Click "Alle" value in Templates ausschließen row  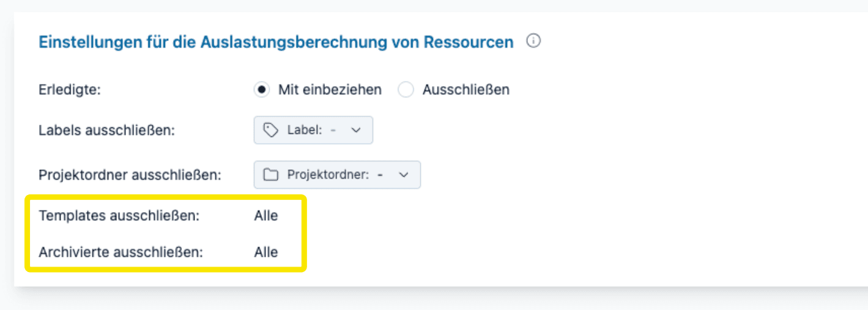(x=266, y=216)
